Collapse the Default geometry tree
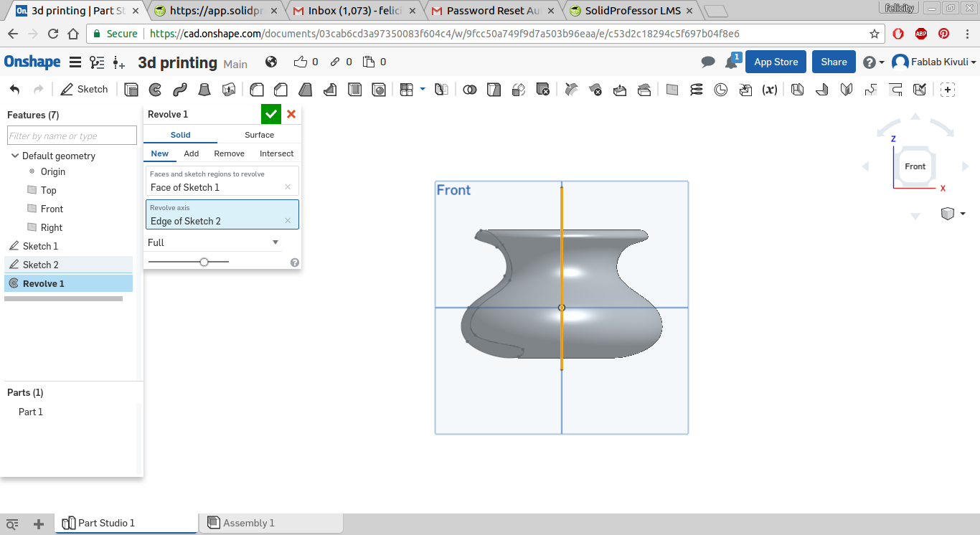The width and height of the screenshot is (980, 535). [15, 156]
